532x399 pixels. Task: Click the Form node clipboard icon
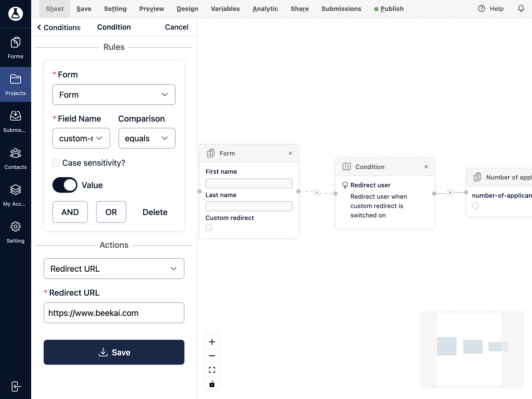pyautogui.click(x=211, y=153)
